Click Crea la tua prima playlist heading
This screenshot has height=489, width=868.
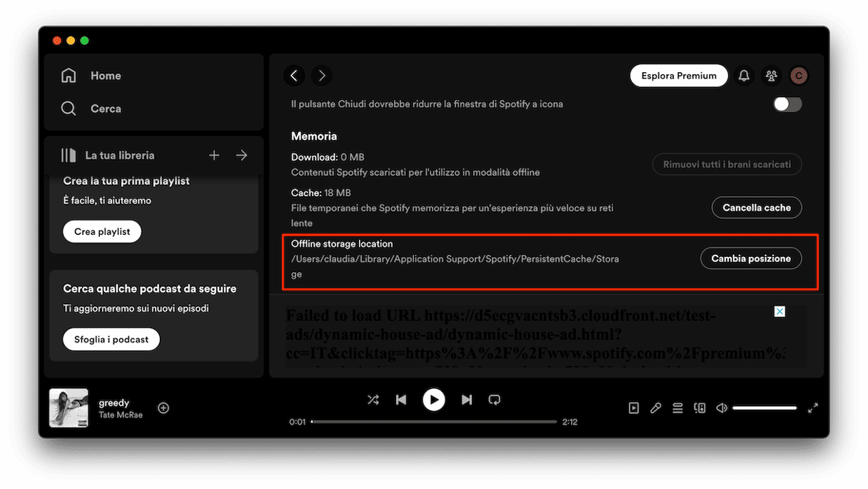point(126,181)
